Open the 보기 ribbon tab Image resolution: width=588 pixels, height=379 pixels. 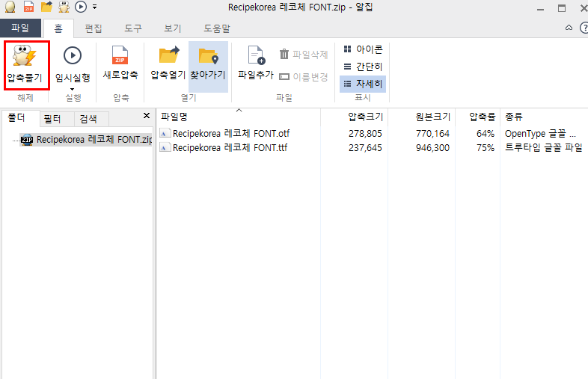coord(173,28)
